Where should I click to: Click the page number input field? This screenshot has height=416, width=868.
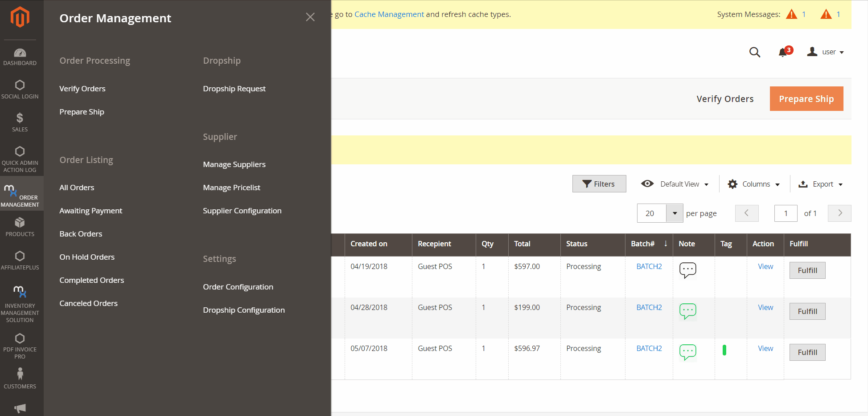786,213
